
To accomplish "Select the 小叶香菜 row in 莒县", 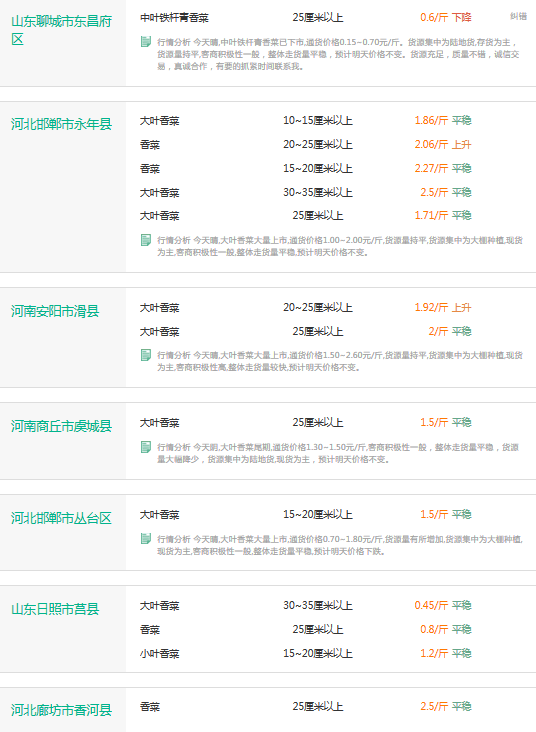I will tap(160, 654).
